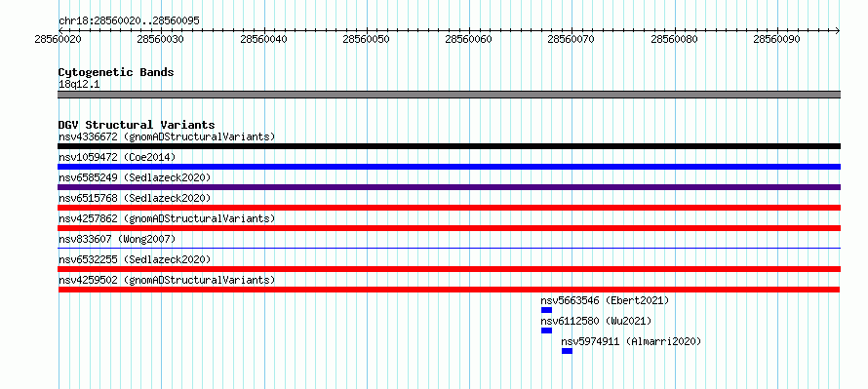Click ruler position 28560020
868x389 pixels.
pyautogui.click(x=59, y=39)
